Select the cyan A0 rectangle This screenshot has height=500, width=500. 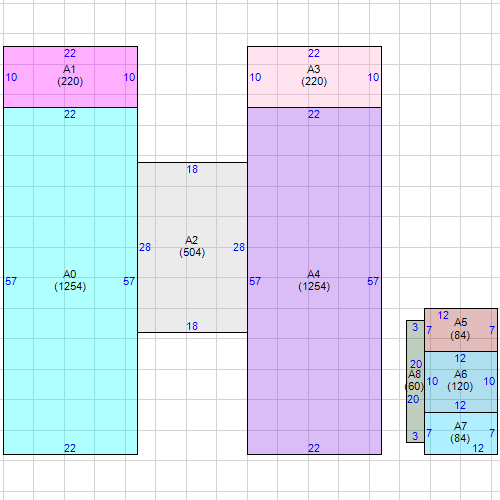click(x=70, y=281)
